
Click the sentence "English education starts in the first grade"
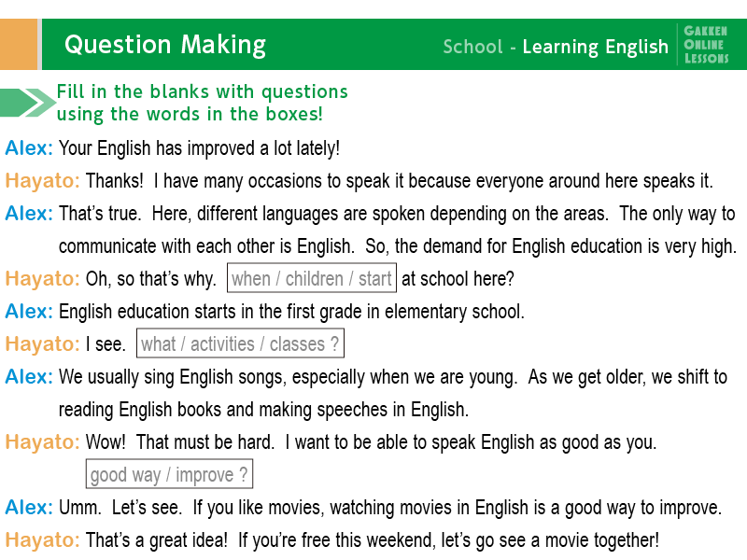291,312
